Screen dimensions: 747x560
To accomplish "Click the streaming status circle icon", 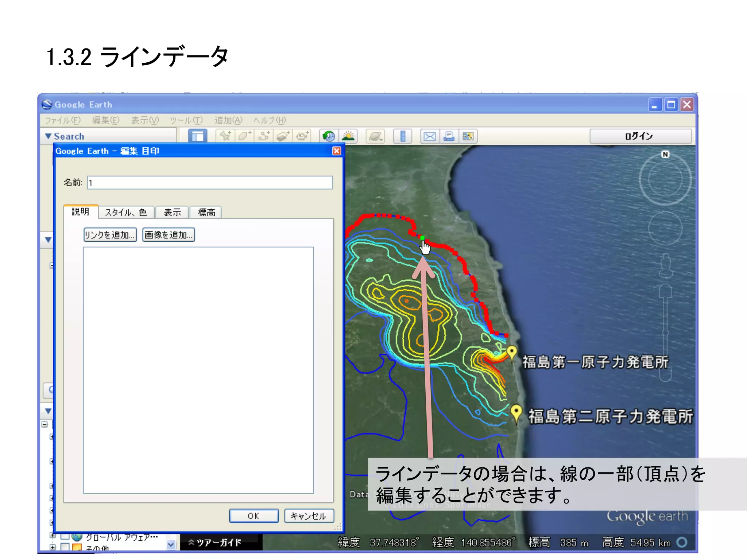I will point(682,542).
